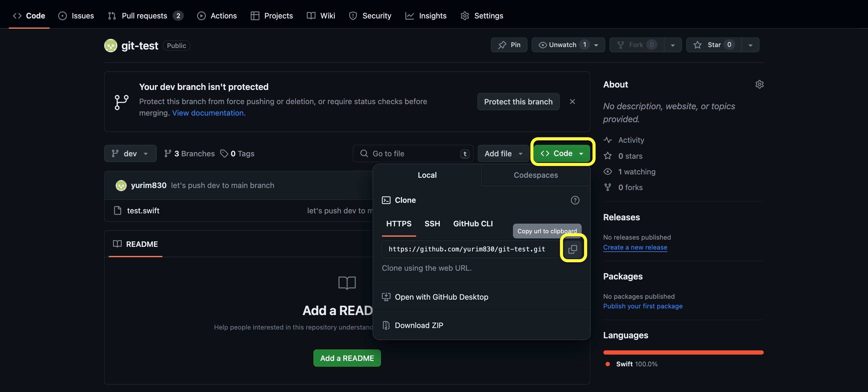Expand the Add file dropdown
Image resolution: width=868 pixels, height=392 pixels.
click(503, 154)
